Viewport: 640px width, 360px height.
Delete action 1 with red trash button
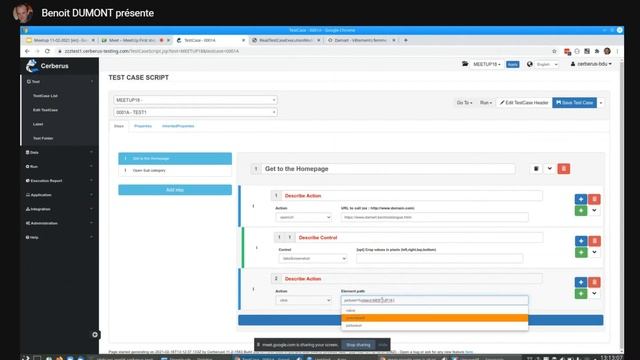pos(594,199)
